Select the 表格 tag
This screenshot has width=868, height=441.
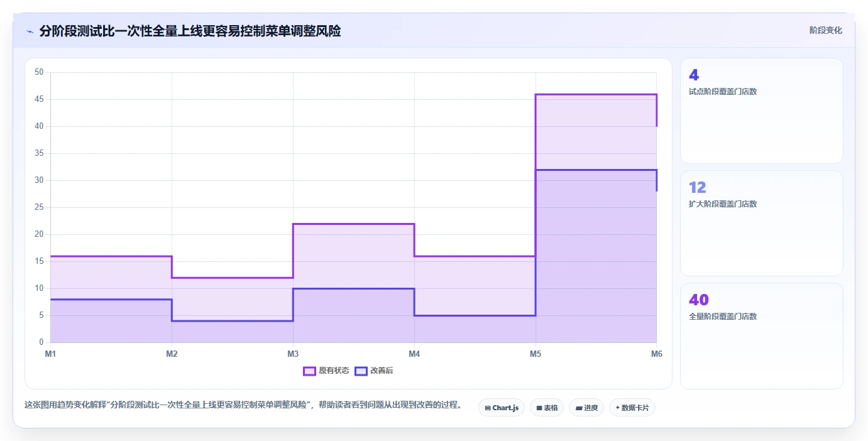click(547, 408)
